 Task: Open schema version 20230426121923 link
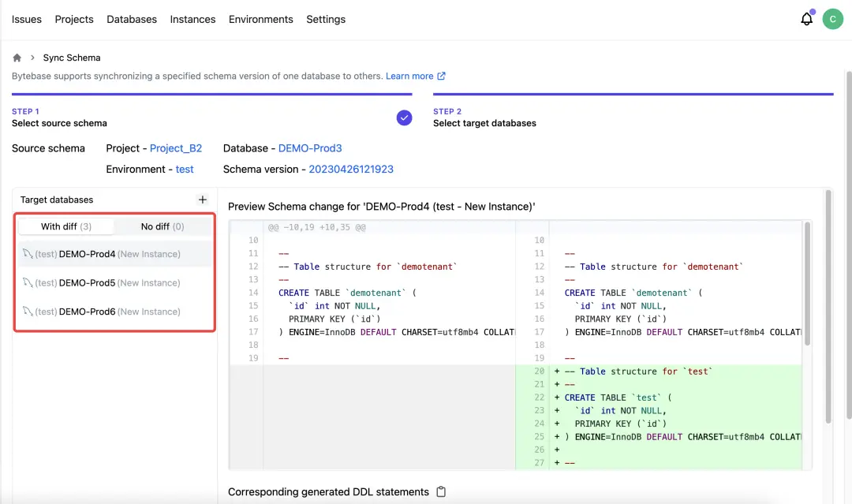(351, 170)
